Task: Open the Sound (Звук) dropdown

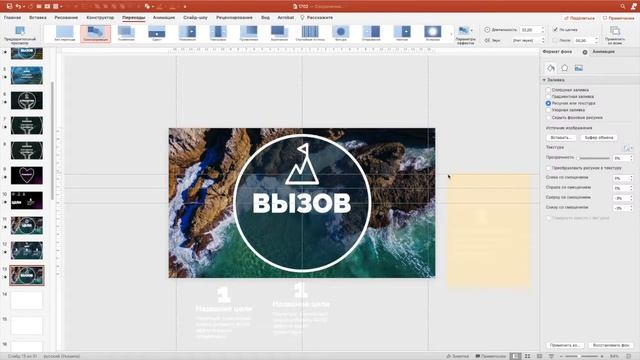Action: tap(529, 40)
